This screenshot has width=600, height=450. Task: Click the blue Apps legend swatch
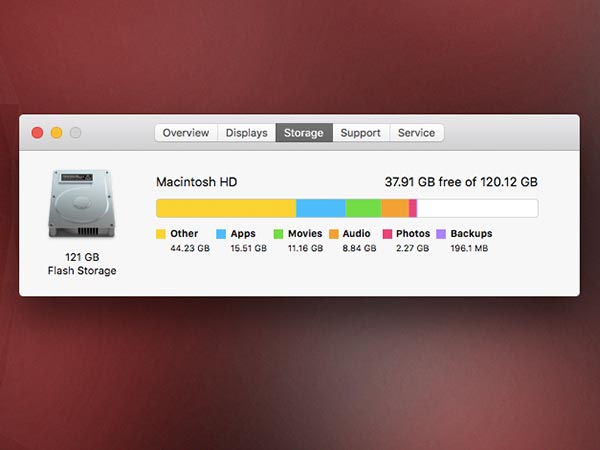[221, 234]
